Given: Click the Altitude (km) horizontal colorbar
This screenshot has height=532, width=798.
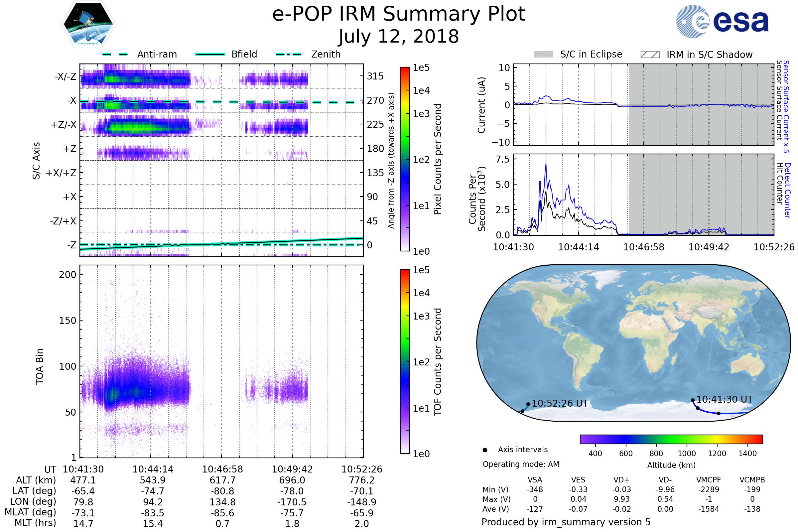Looking at the screenshot, I should coord(671,439).
